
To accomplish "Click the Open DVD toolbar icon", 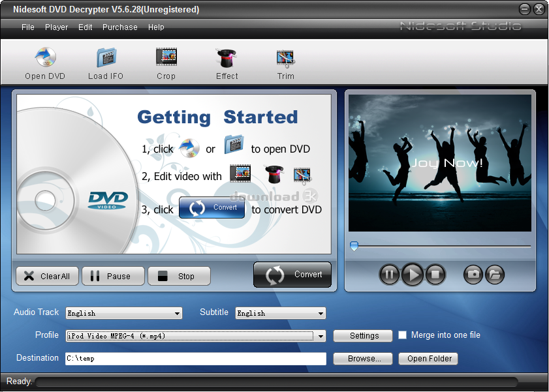I will 45,57.
